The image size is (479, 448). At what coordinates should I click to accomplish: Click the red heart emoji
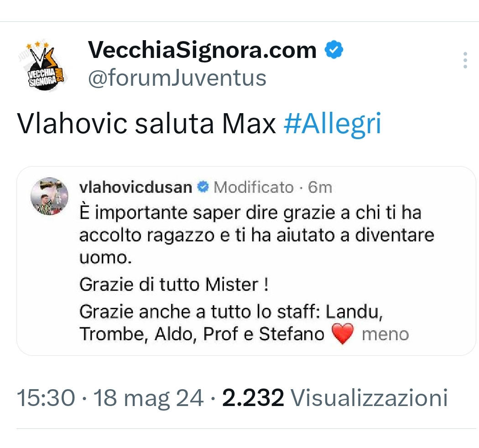343,334
